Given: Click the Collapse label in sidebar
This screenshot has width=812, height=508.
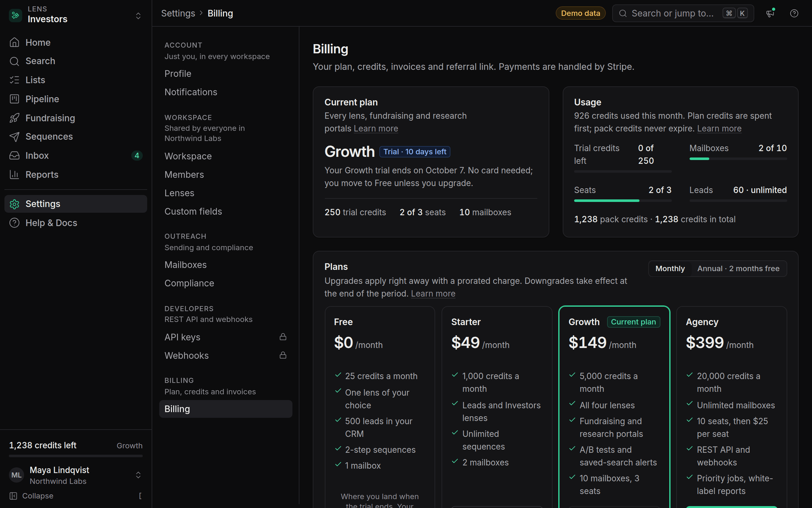Looking at the screenshot, I should pyautogui.click(x=37, y=496).
